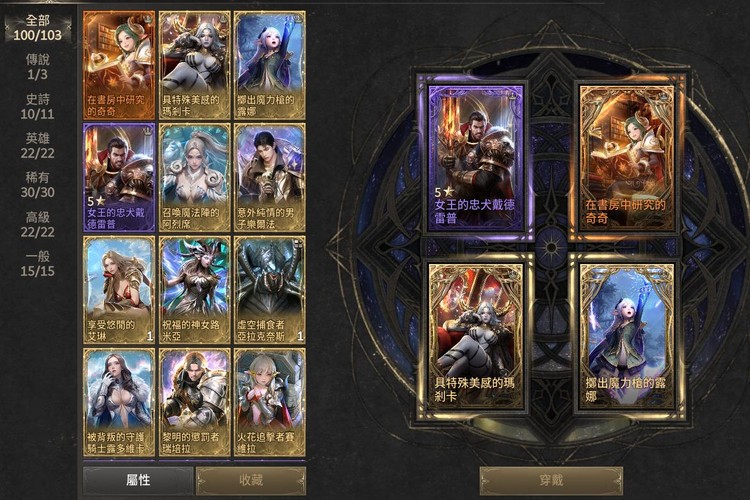Show 一般 15/15 cards
750x500 pixels.
(38, 264)
